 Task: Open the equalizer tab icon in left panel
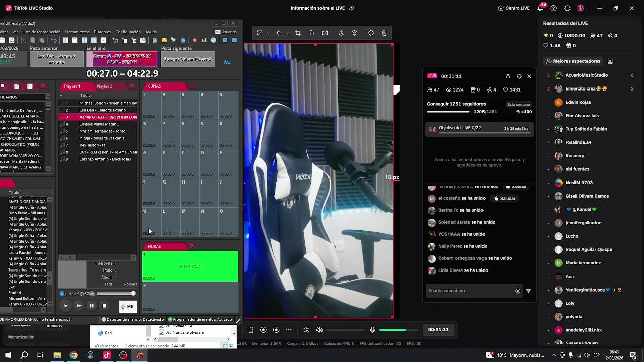tap(30, 86)
